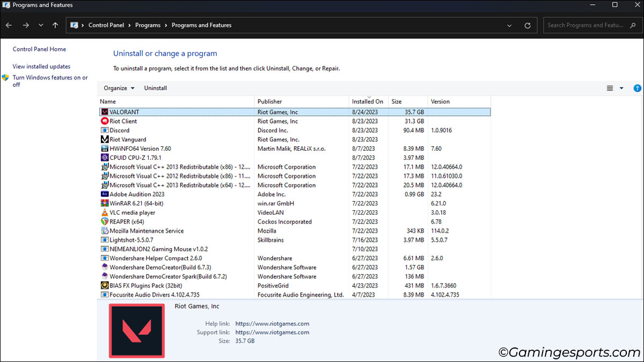Viewport: 644px width, 362px height.
Task: Select the 35.7 GB size cell for VALORANT
Action: [414, 112]
